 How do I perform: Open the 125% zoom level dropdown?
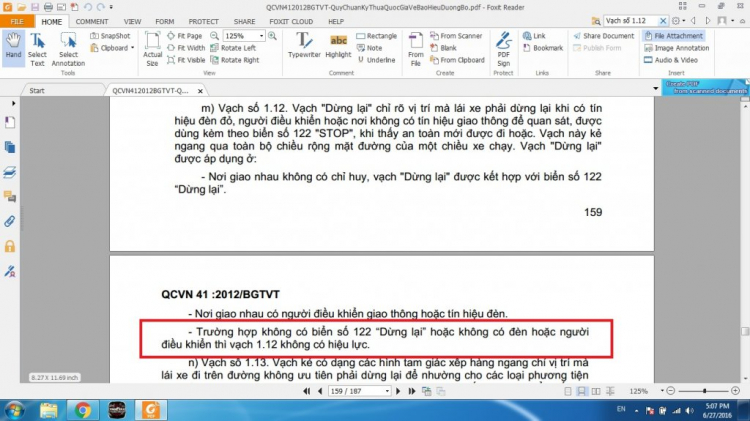[x=261, y=36]
